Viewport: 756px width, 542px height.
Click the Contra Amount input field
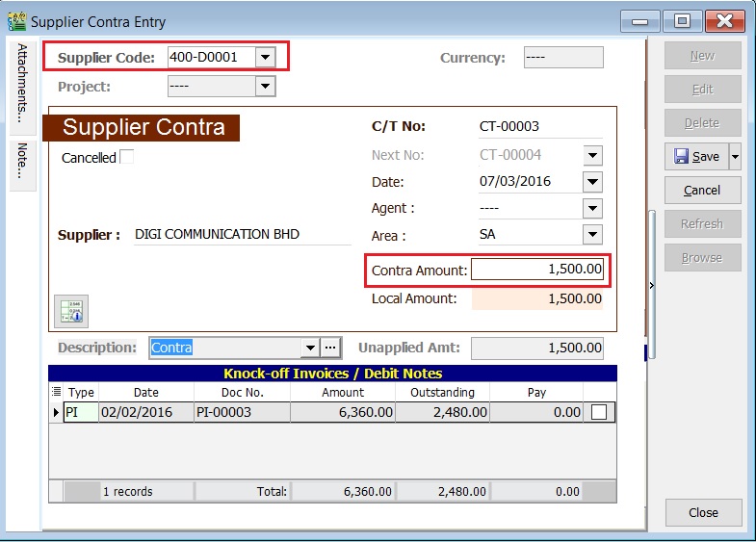coord(537,269)
